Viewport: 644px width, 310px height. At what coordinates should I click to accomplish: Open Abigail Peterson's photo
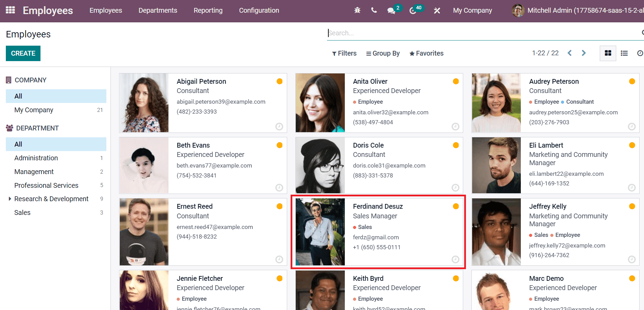tap(144, 103)
